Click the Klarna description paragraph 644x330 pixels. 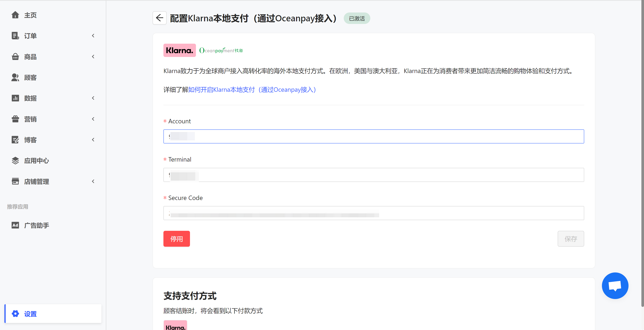(368, 71)
